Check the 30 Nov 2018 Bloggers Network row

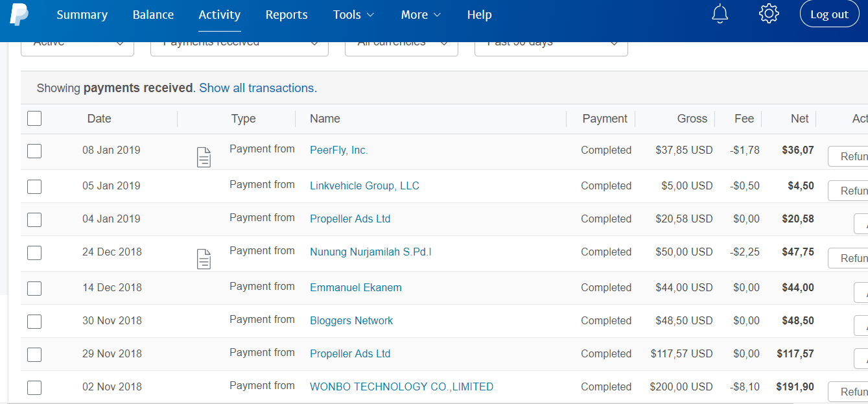point(34,322)
